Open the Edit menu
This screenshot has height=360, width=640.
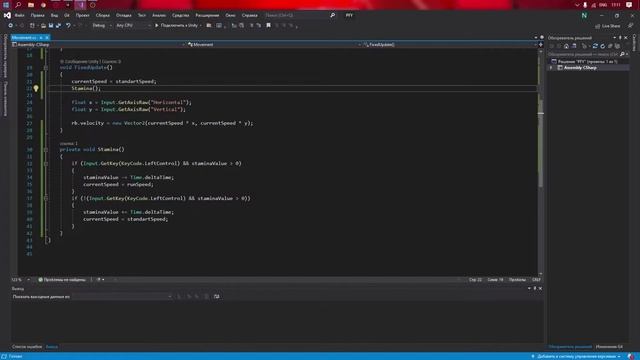(37, 15)
